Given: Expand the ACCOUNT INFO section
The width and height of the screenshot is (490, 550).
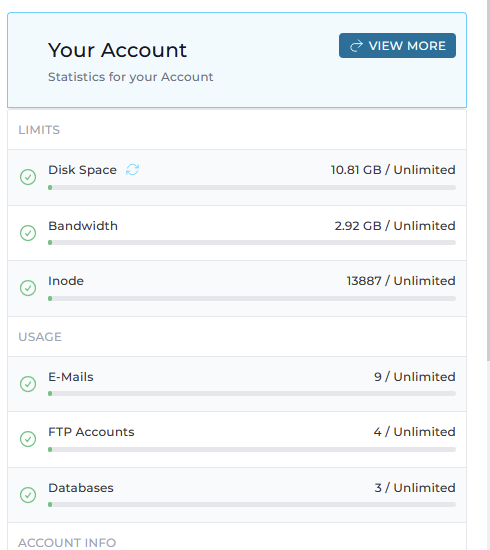Looking at the screenshot, I should coord(67,543).
